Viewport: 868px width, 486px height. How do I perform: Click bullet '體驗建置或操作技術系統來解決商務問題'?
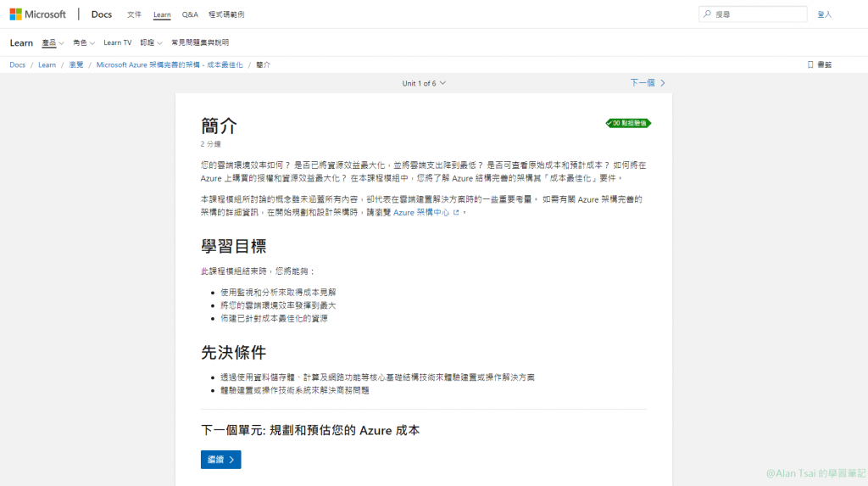click(294, 391)
